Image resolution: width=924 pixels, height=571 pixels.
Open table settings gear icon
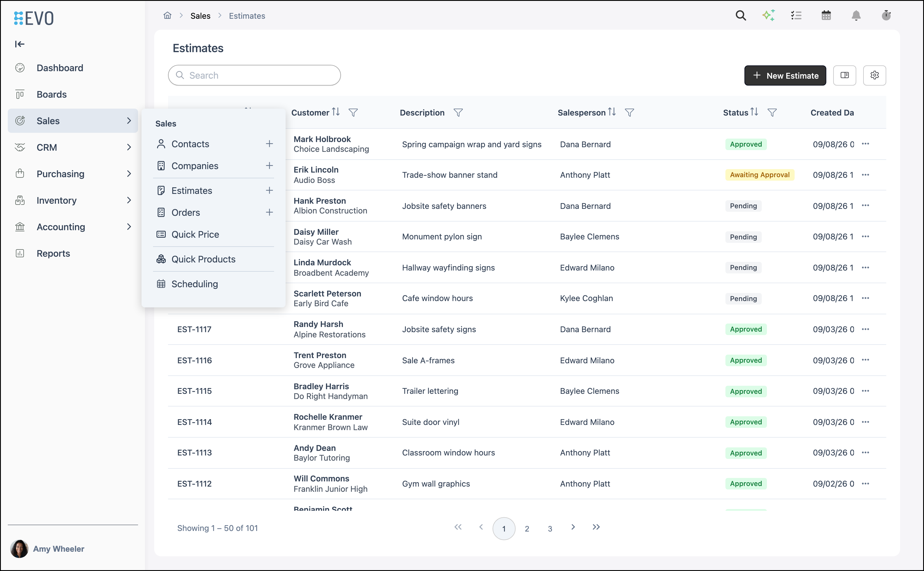point(874,75)
